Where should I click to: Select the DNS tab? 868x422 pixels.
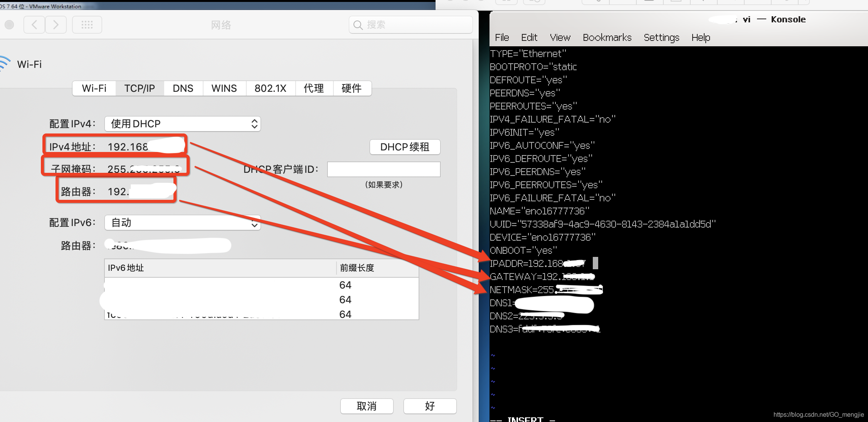(x=183, y=88)
